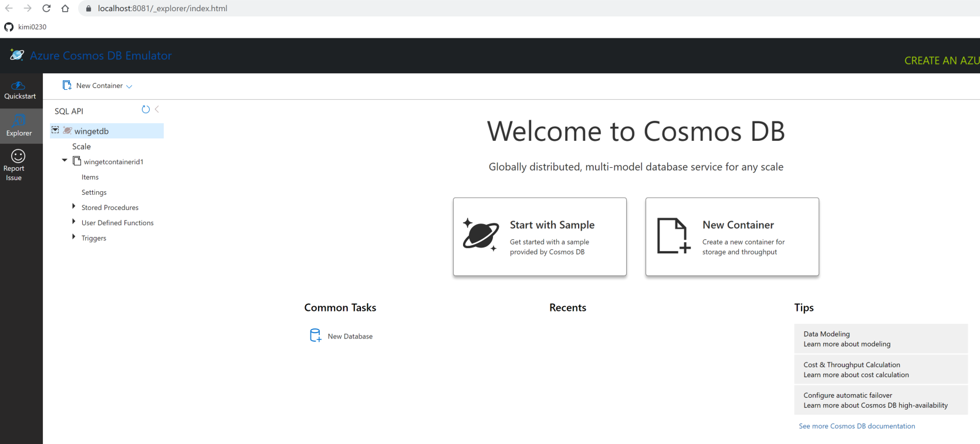980x444 pixels.
Task: Go back using the browser back arrow
Action: tap(9, 8)
